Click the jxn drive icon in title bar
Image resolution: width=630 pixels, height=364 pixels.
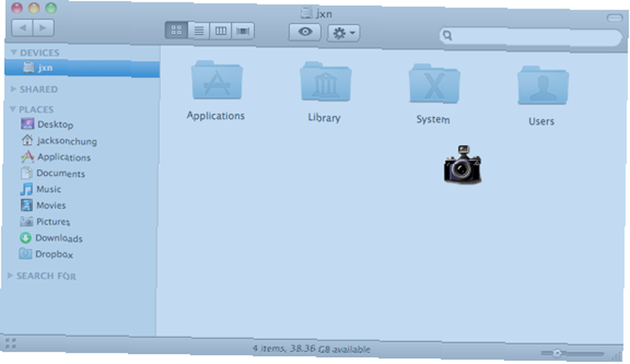coord(307,13)
